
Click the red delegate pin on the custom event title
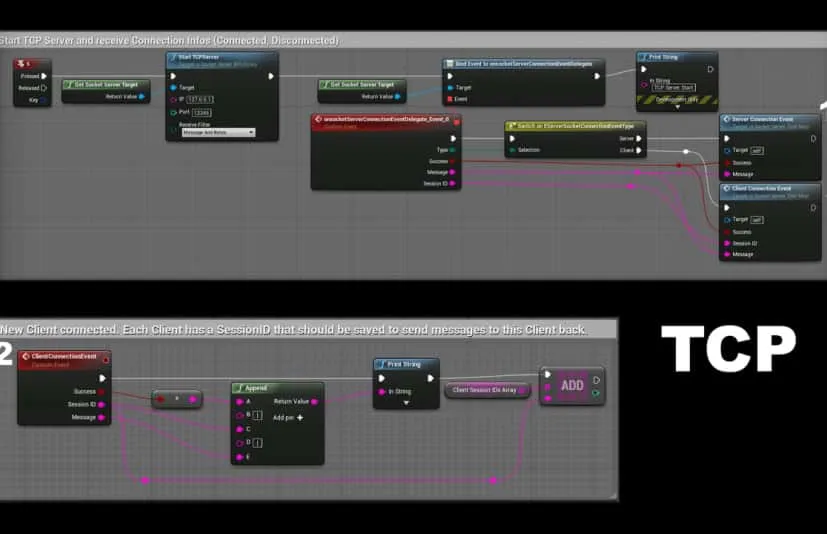tap(457, 122)
